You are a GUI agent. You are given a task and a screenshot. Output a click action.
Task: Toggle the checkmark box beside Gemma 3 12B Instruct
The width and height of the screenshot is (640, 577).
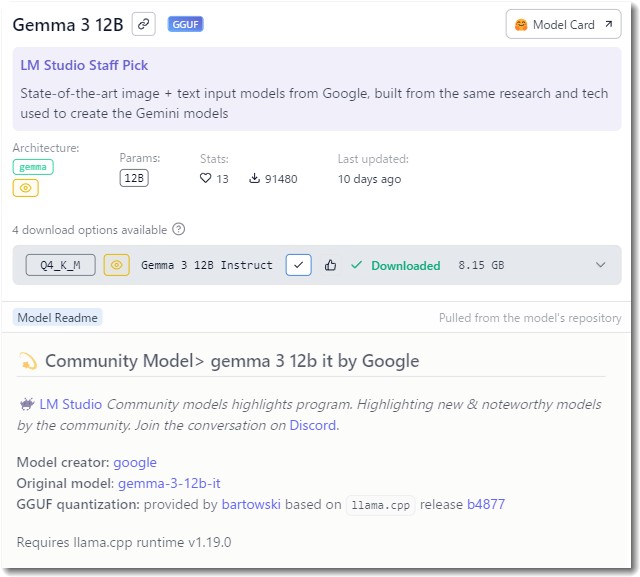click(298, 265)
